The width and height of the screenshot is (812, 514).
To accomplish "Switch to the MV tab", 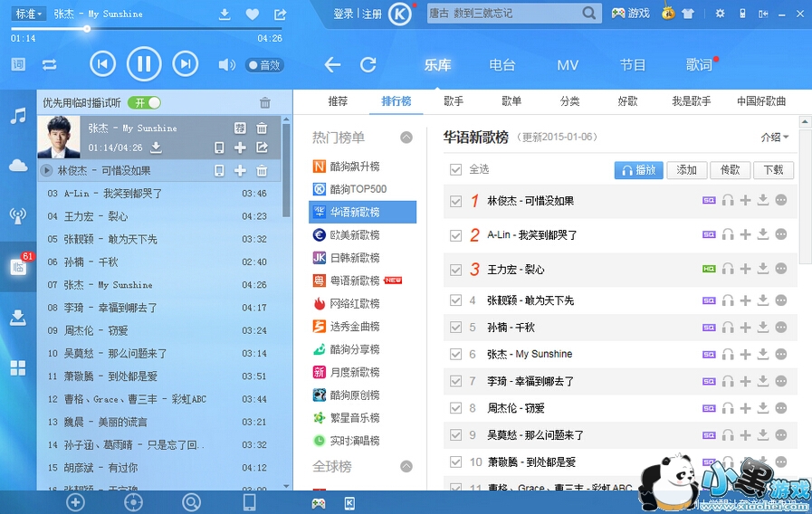I will click(568, 65).
